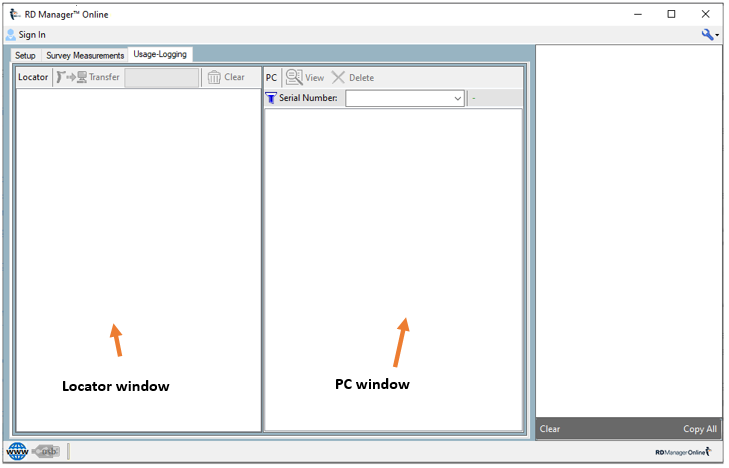Viewport: 729px width, 468px height.
Task: Expand the Serial Number dropdown
Action: pos(457,99)
